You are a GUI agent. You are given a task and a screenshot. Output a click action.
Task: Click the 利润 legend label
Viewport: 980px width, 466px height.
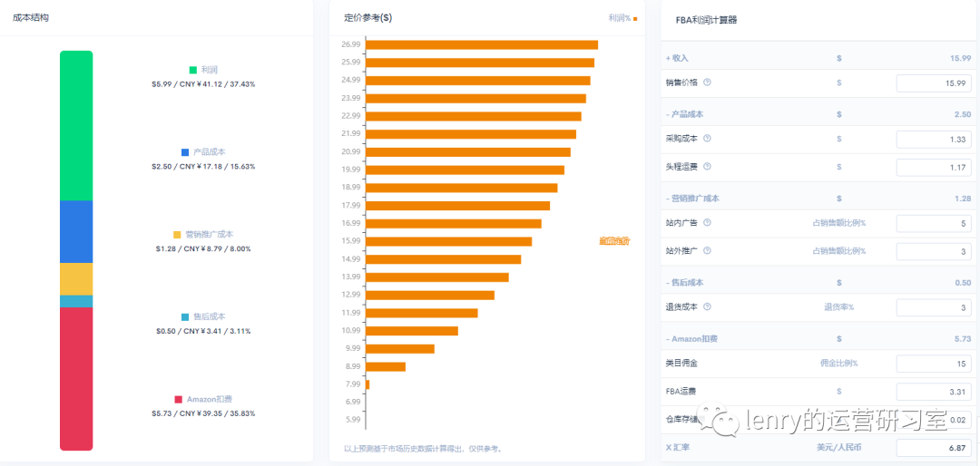pyautogui.click(x=210, y=70)
